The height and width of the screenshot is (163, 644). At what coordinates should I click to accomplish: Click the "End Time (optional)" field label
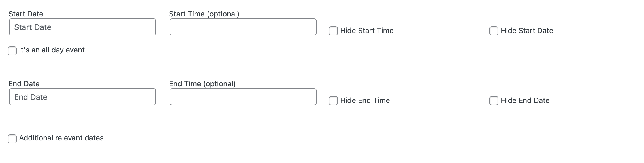pos(202,84)
